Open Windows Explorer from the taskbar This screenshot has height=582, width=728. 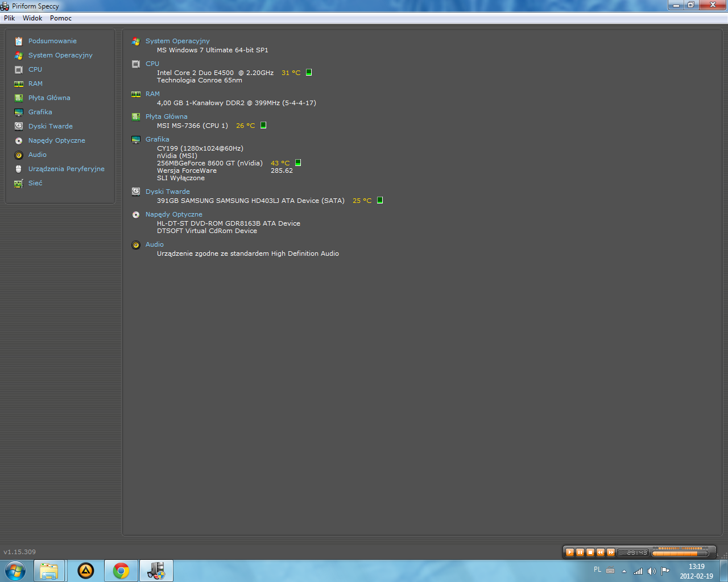pyautogui.click(x=49, y=571)
